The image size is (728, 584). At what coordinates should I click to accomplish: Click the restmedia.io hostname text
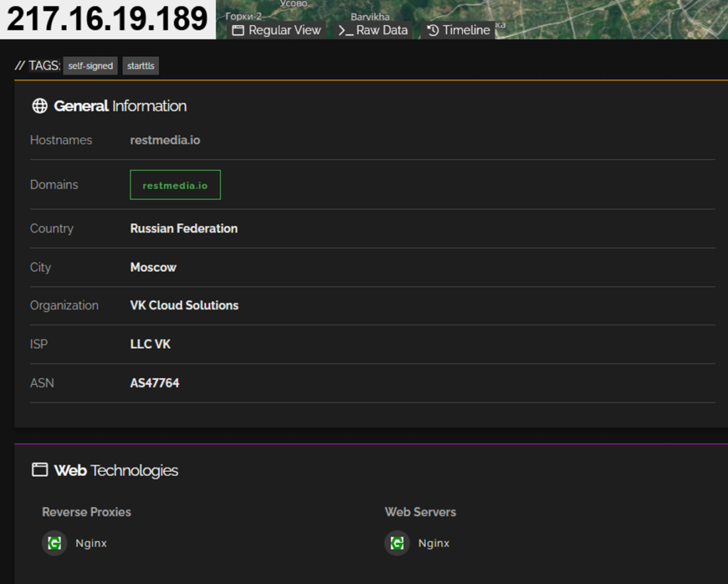(165, 141)
